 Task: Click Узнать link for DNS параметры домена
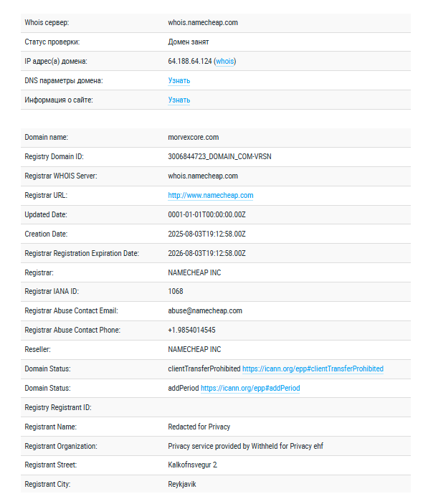[x=179, y=81]
